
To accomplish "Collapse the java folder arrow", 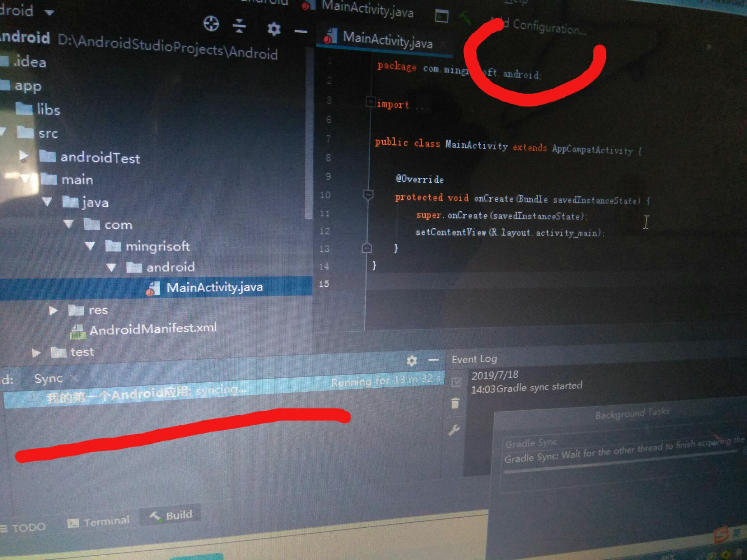I will (47, 201).
